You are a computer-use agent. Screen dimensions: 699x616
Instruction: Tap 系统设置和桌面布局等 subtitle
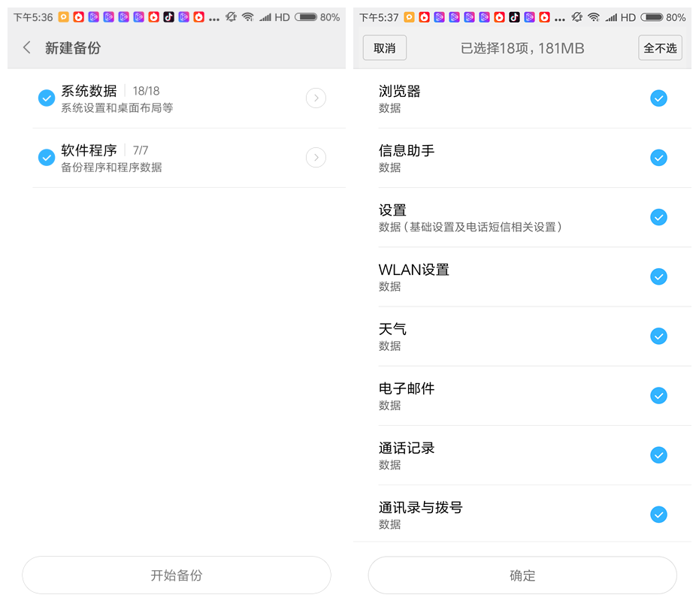click(x=116, y=108)
